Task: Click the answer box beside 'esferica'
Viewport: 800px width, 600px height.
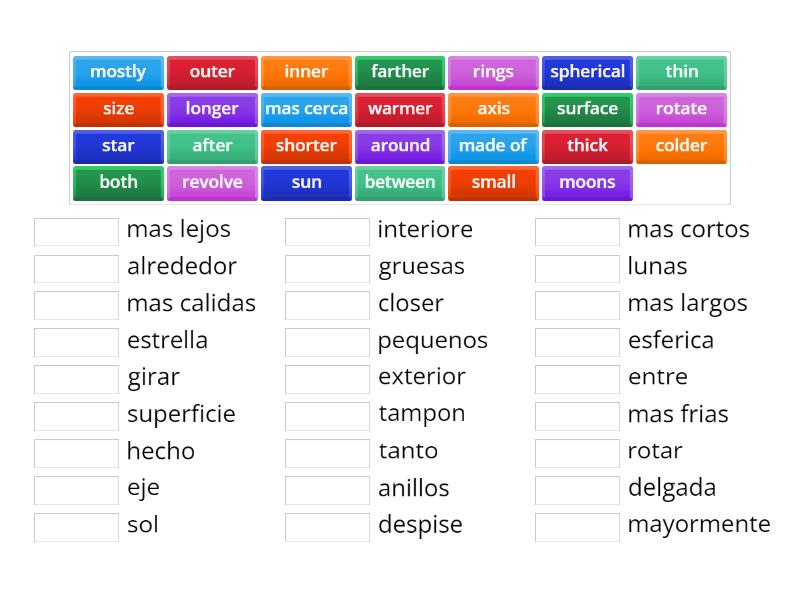Action: click(577, 341)
